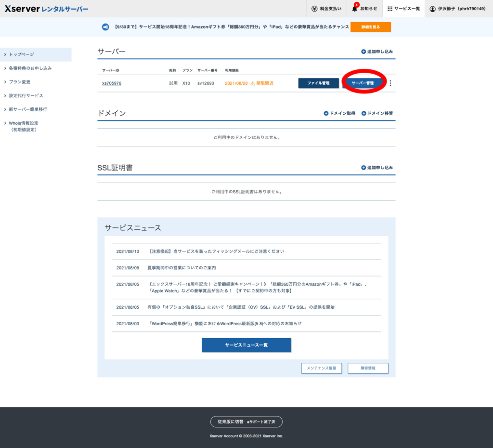Image resolution: width=493 pixels, height=448 pixels.
Task: Click the plus icon beside ドメイン取得
Action: (326, 113)
